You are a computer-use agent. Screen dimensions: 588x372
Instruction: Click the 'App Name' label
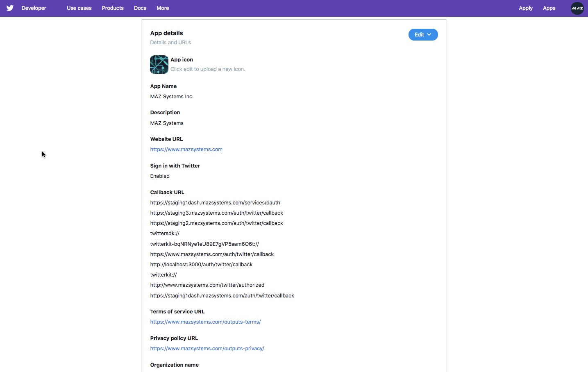[x=163, y=86]
